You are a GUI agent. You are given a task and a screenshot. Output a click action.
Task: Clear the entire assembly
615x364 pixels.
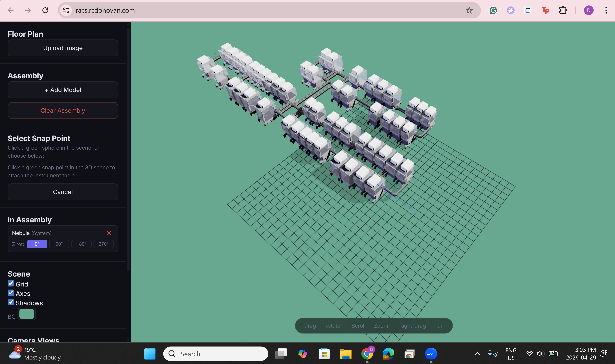pos(63,111)
